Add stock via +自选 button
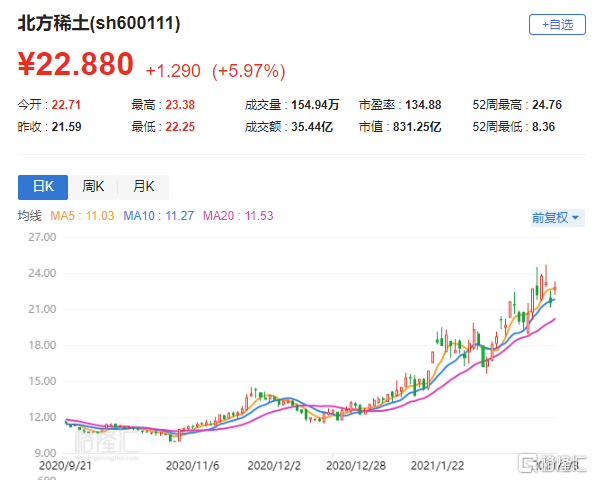Viewport: 593px width, 480px height. [557, 25]
